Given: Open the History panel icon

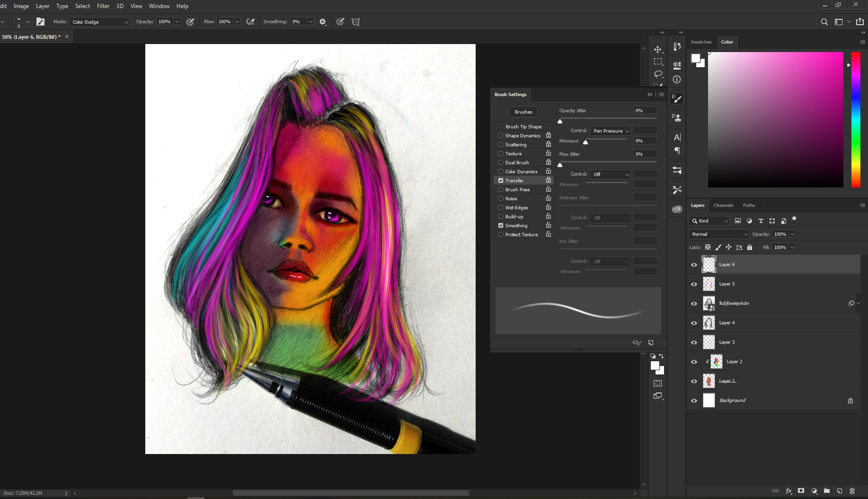Looking at the screenshot, I should [677, 46].
